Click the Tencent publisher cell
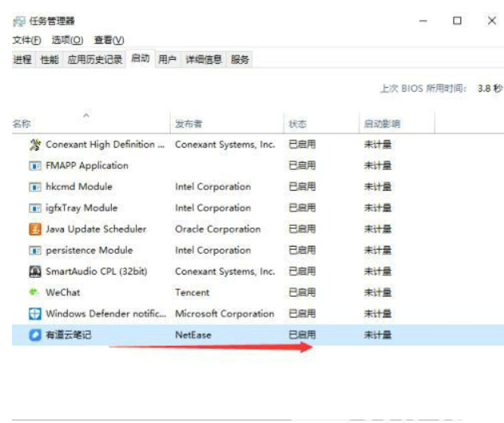 [192, 293]
